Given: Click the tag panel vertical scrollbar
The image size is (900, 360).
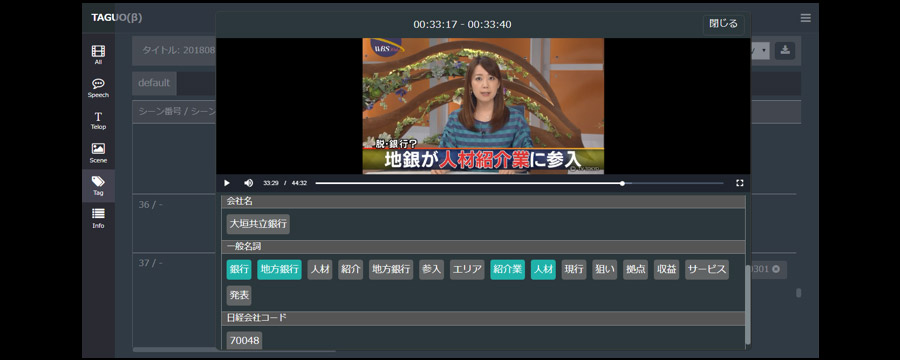Looking at the screenshot, I should pos(747,304).
